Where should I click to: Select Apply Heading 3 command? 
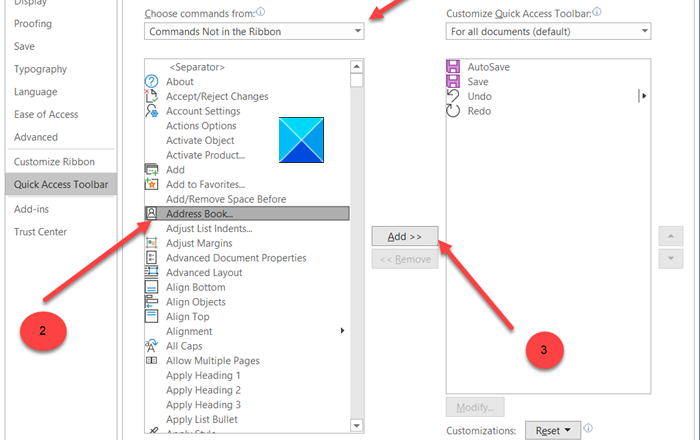tap(203, 405)
